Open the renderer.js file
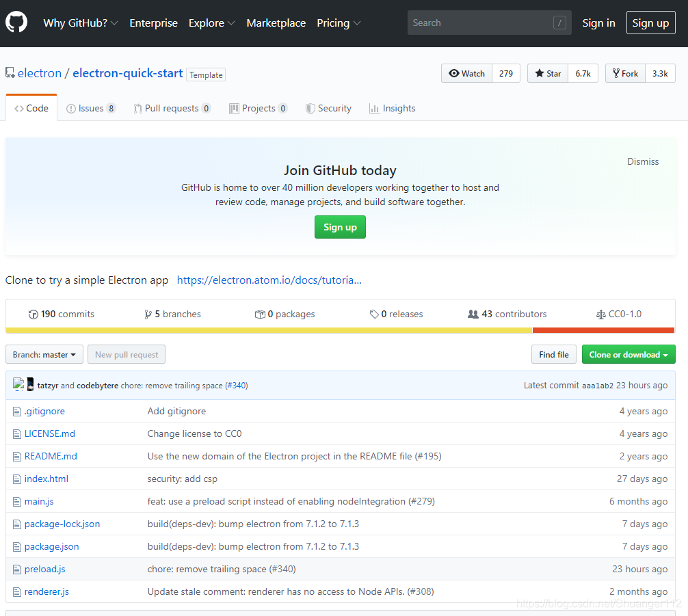The image size is (688, 616). coord(47,592)
